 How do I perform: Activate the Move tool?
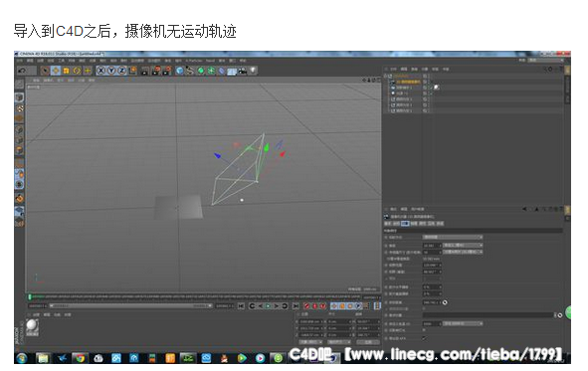click(56, 71)
